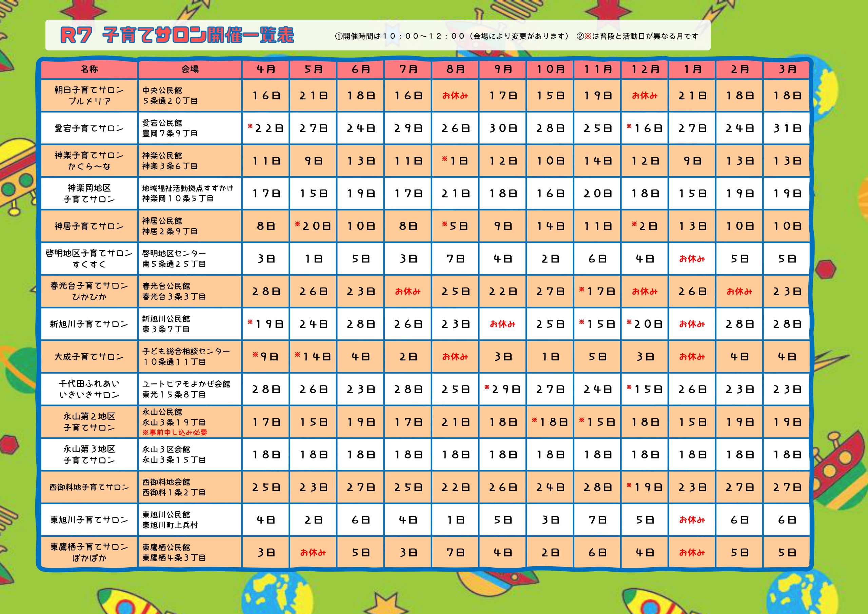Click the 'お休み' July cell in 春光台 row
This screenshot has width=868, height=614.
408,291
